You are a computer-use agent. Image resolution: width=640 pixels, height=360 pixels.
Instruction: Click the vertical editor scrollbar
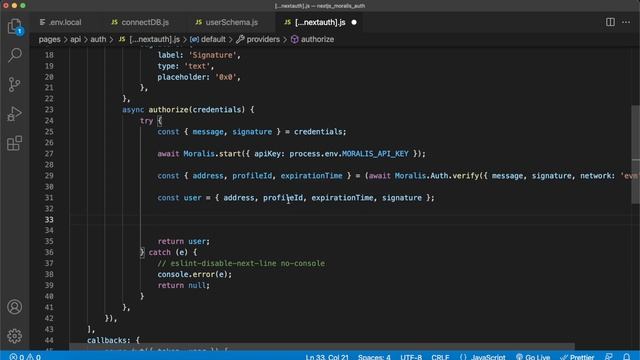[636, 155]
